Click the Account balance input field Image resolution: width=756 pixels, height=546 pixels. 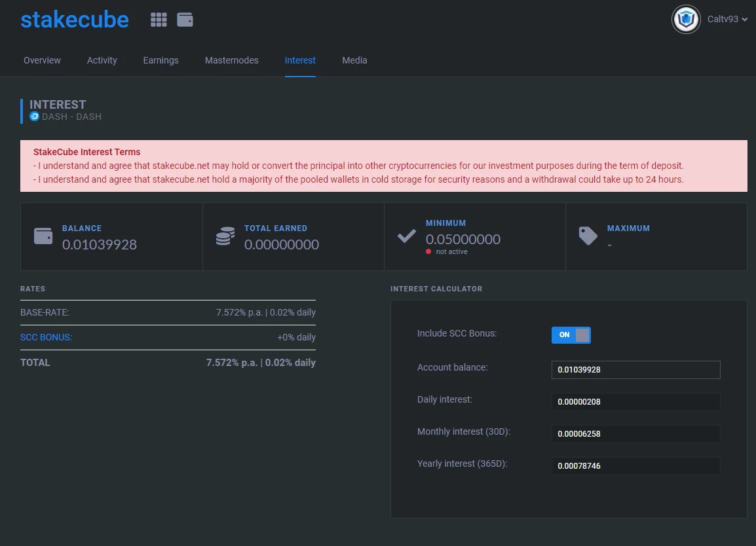636,370
